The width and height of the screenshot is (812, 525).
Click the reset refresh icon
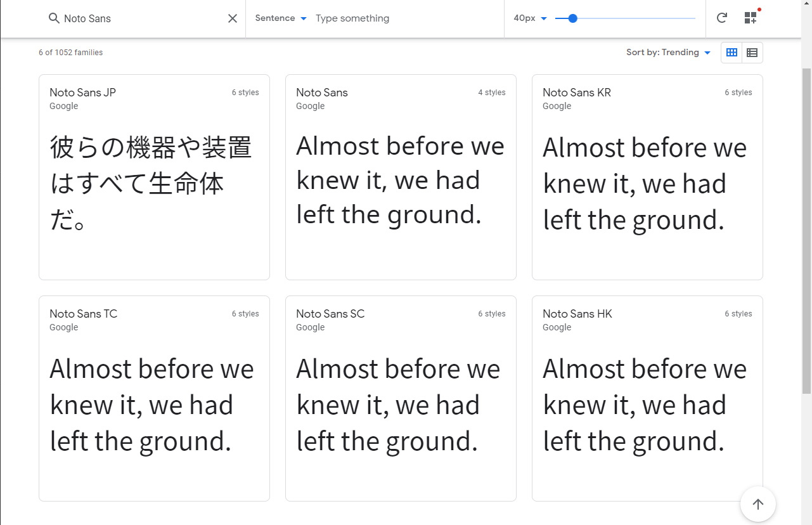point(722,18)
